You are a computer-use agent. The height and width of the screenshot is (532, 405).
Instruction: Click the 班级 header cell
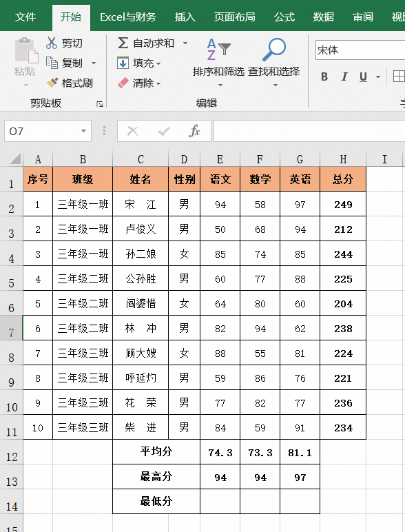coord(83,178)
